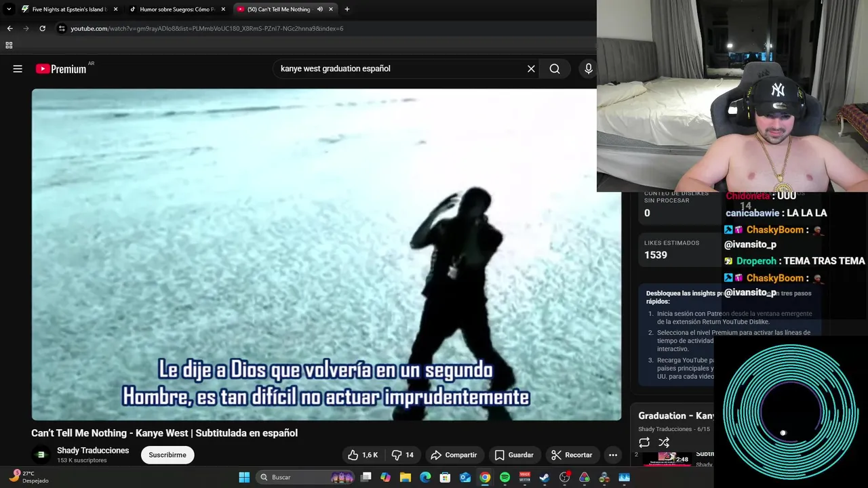This screenshot has height=488, width=868.
Task: Switch to Humor sobre Suegros tab
Action: 177,9
